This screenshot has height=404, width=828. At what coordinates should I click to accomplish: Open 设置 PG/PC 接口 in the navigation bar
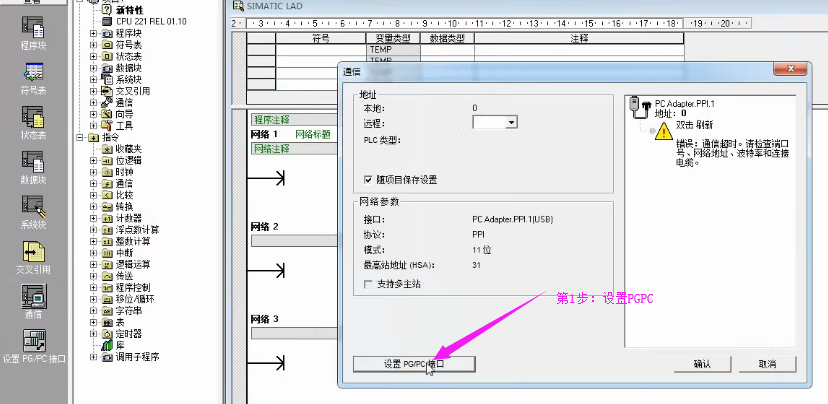tap(34, 347)
